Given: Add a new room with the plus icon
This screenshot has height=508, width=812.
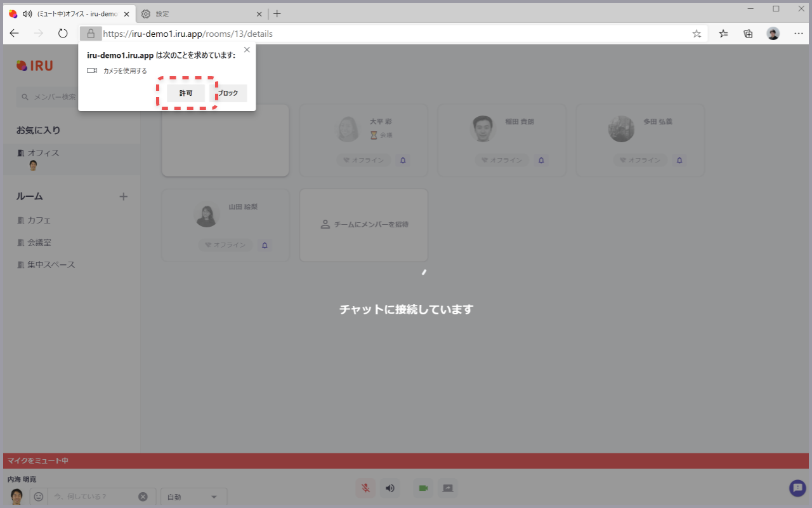Looking at the screenshot, I should [x=124, y=196].
